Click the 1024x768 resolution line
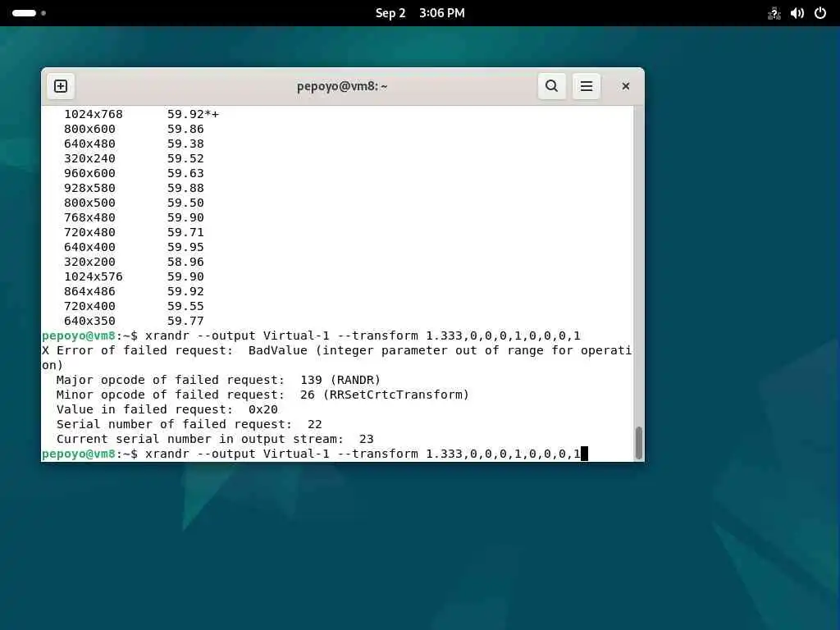840x630 pixels. point(141,114)
